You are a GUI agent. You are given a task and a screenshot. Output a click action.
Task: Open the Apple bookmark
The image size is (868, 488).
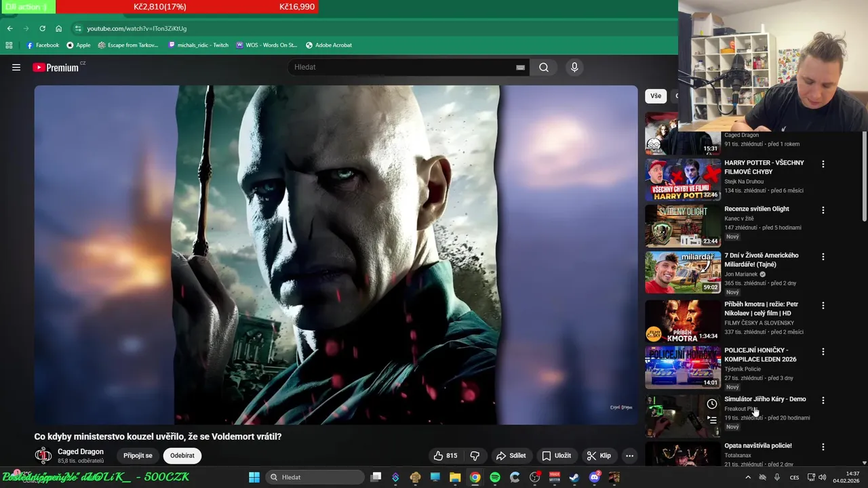click(78, 45)
